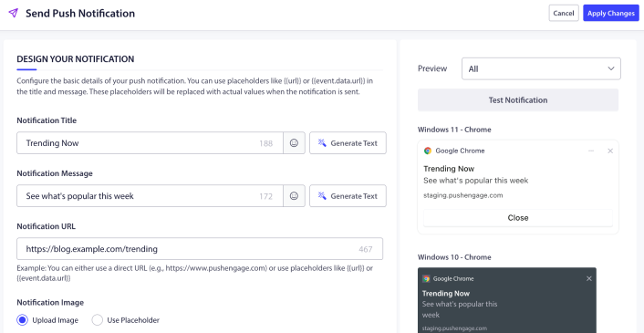Dismiss the Windows 10 Chrome preview with X
The height and width of the screenshot is (333, 644).
point(589,278)
